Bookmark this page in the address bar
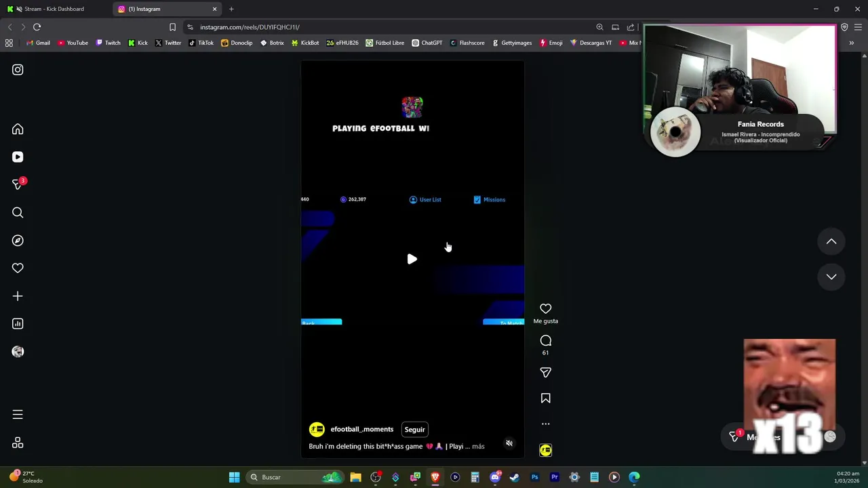Image resolution: width=868 pixels, height=488 pixels. [x=172, y=27]
